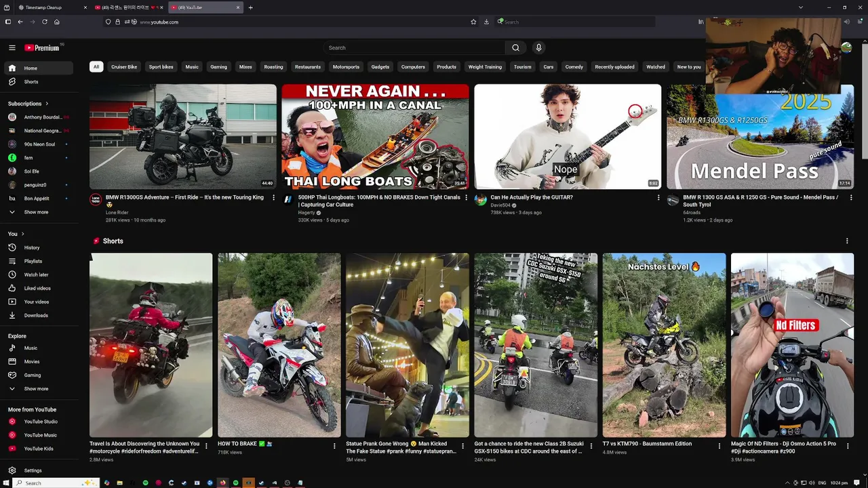Open the browser home button

(x=57, y=22)
